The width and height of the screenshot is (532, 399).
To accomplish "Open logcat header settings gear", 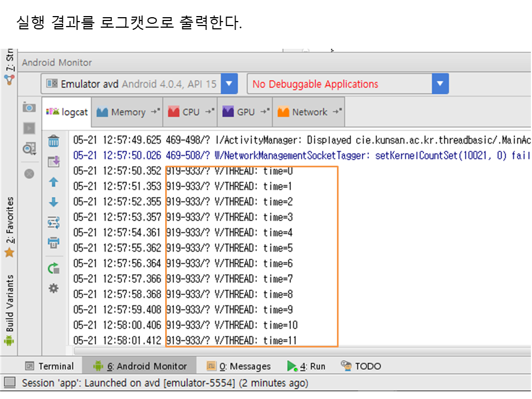I will coord(54,288).
